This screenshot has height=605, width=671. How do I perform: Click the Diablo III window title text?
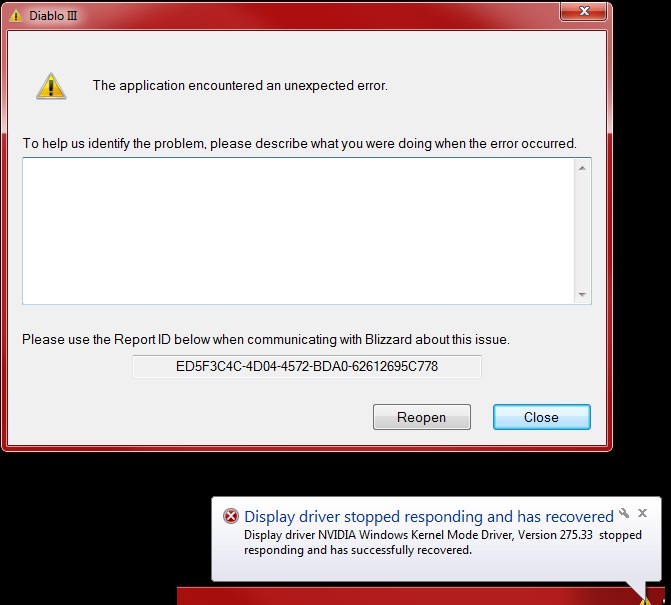53,16
